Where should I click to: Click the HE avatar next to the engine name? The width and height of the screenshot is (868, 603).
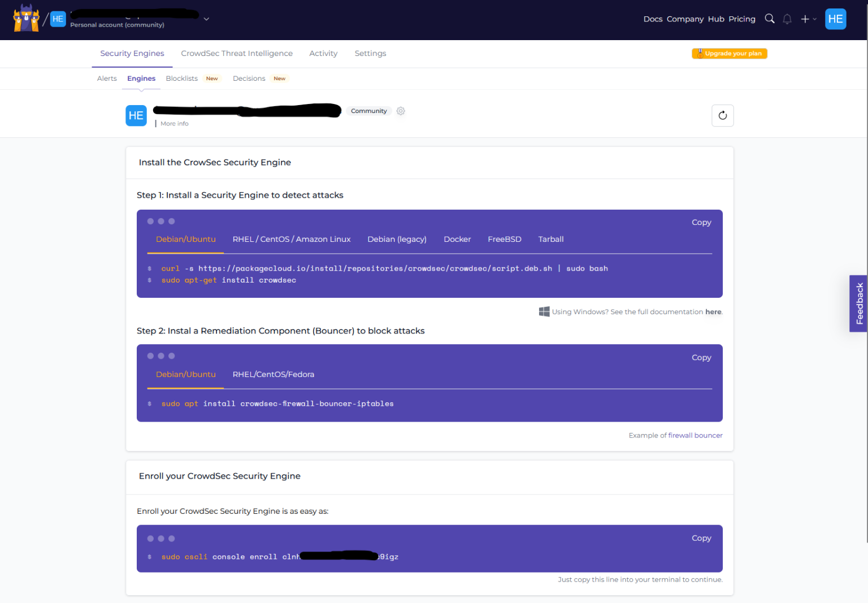click(x=136, y=115)
